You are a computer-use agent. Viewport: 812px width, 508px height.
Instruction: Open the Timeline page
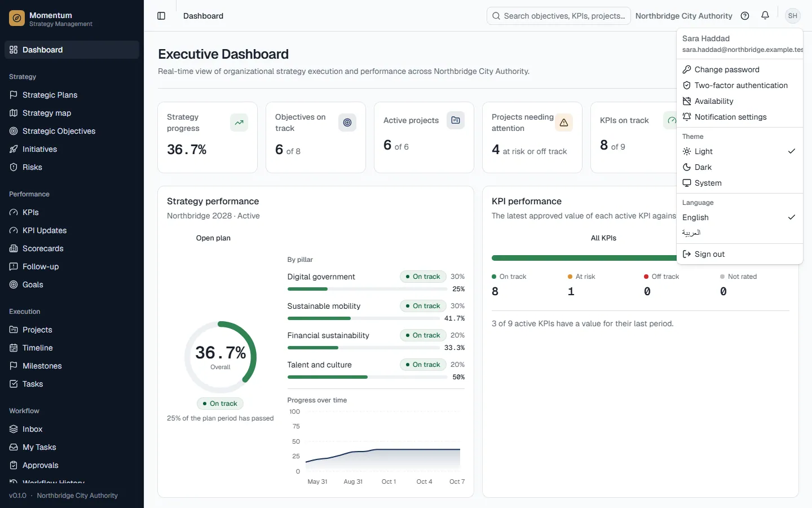(72, 348)
